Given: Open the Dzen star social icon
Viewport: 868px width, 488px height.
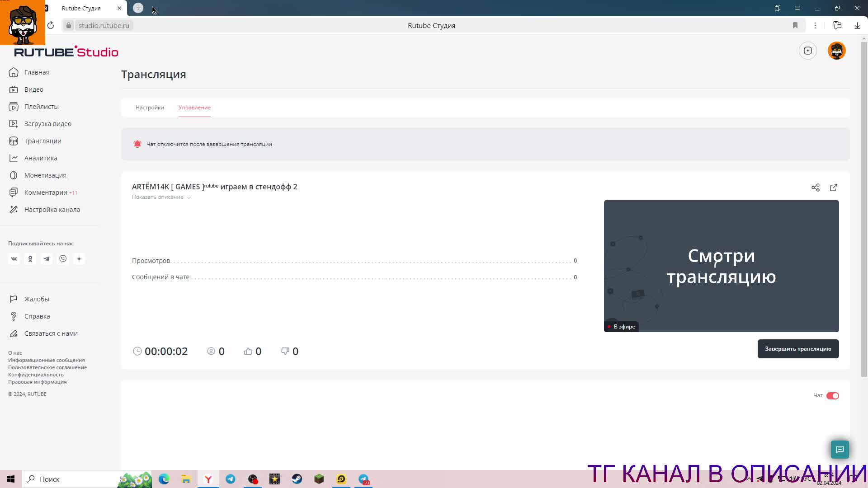Looking at the screenshot, I should (x=79, y=259).
